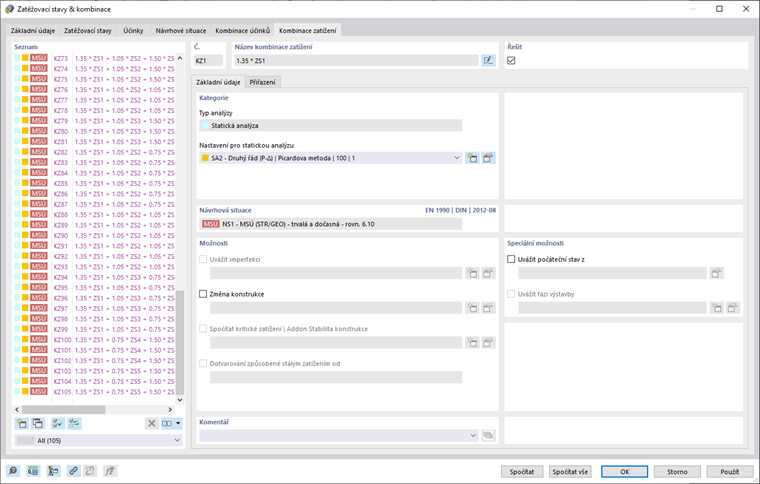Enable the Změna konstrukce checkbox

pos(203,294)
